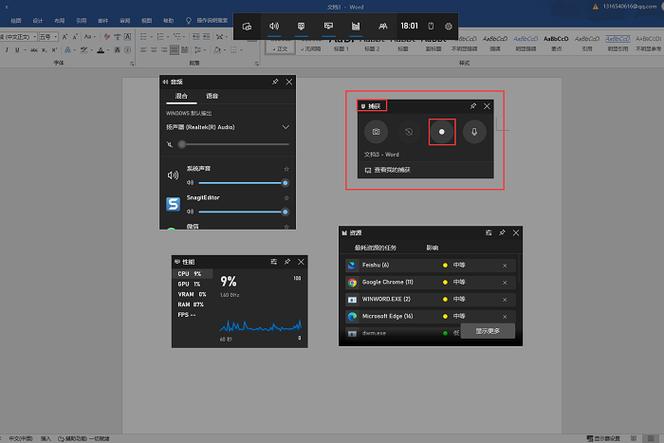664x443 pixels.
Task: Toggle the microphone in Capture widget
Action: [x=474, y=132]
